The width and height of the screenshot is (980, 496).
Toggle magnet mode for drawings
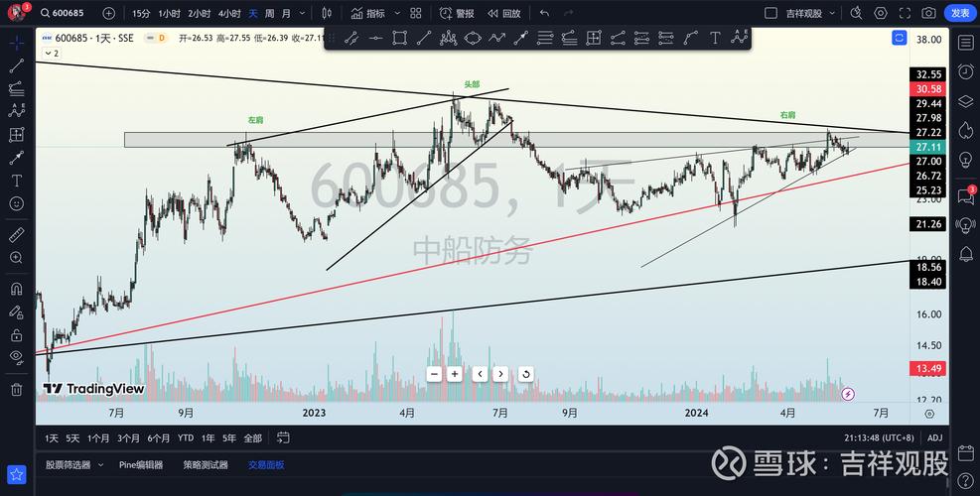pos(16,290)
